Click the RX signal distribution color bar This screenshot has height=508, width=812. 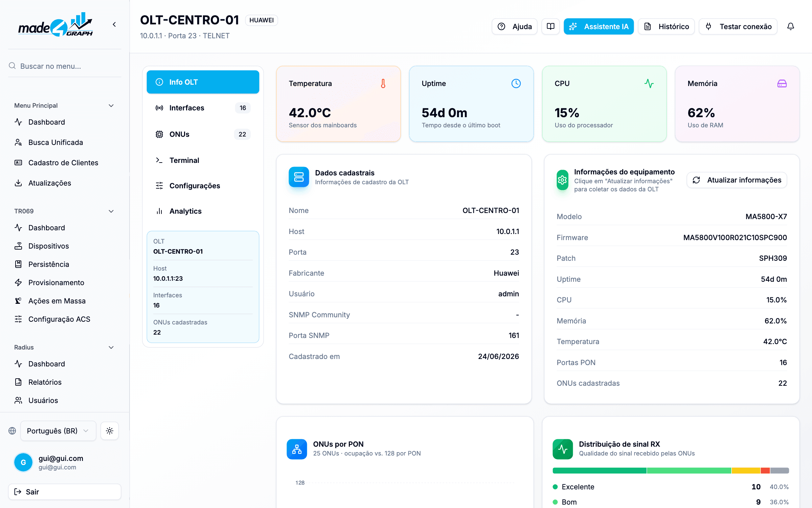671,470
